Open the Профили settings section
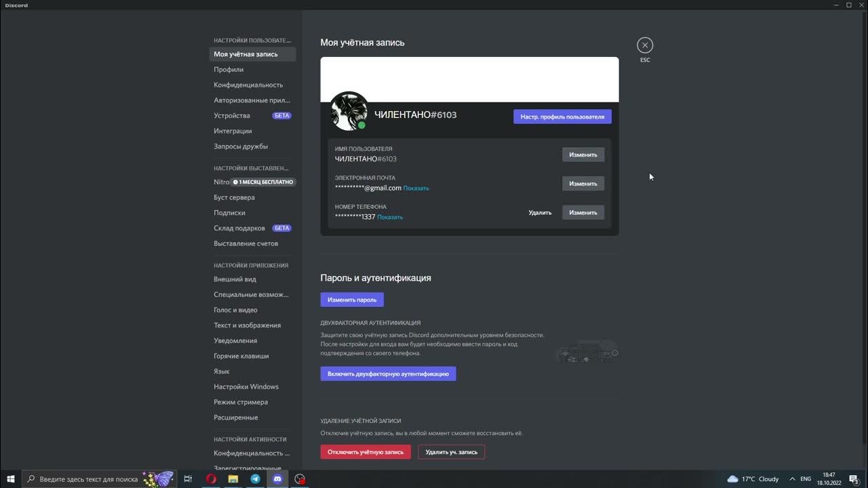Screen dimensions: 868x488 click(x=252, y=69)
